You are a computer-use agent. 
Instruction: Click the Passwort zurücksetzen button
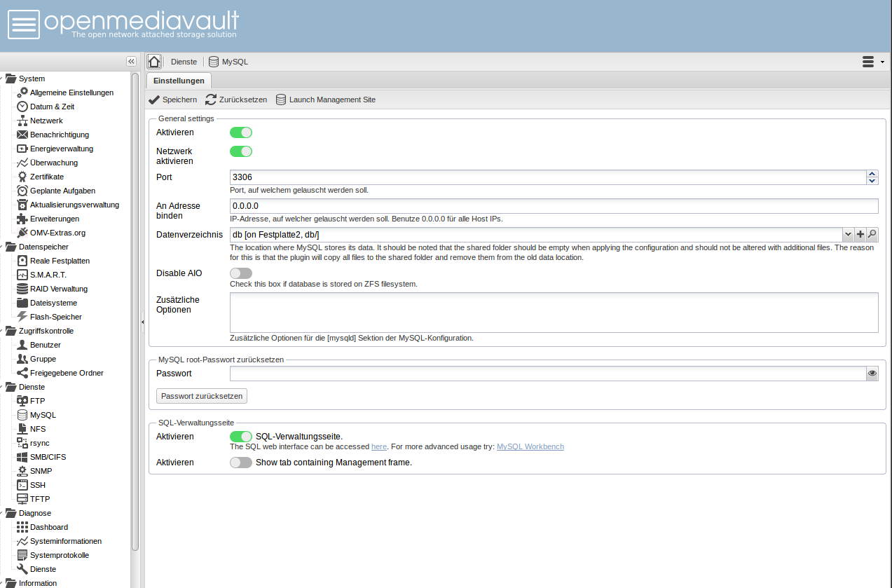[202, 396]
